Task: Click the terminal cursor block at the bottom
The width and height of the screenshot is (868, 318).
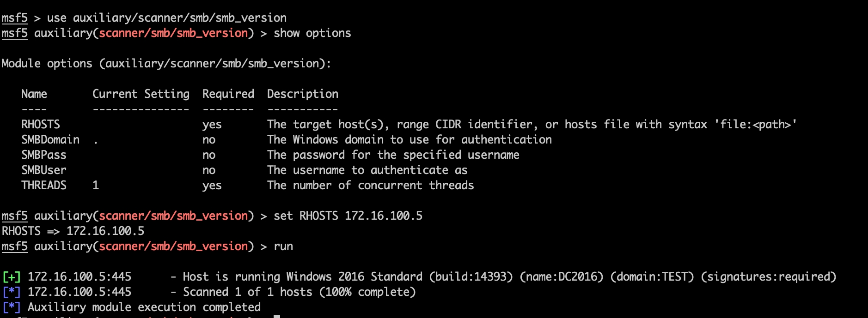Action: point(277,316)
